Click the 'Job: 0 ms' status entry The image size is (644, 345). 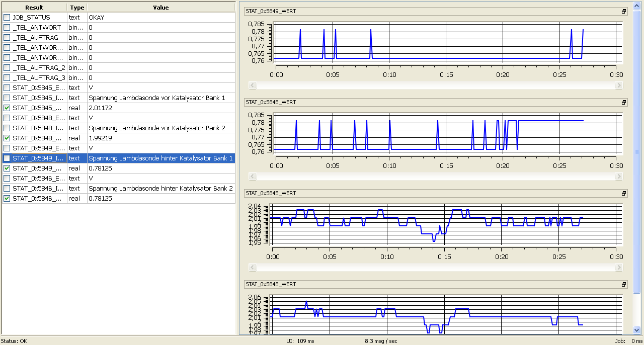coord(628,341)
